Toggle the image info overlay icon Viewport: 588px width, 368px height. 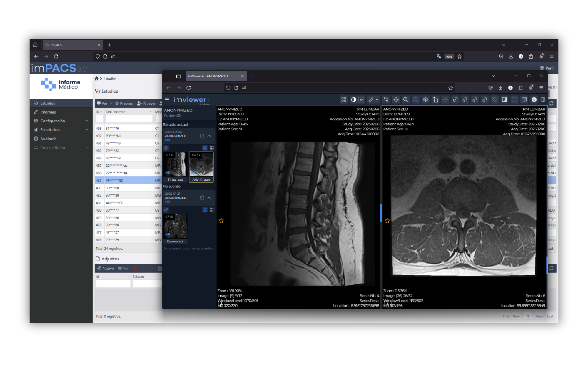tap(534, 100)
